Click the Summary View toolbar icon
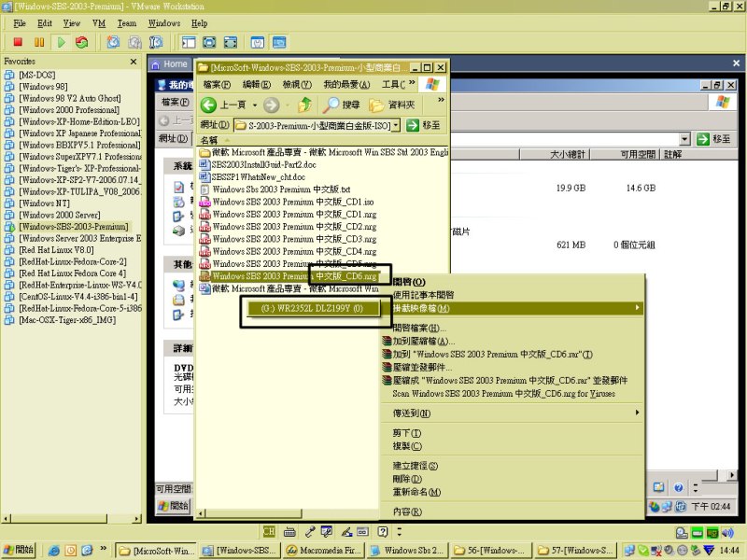Image resolution: width=747 pixels, height=560 pixels. tap(258, 42)
